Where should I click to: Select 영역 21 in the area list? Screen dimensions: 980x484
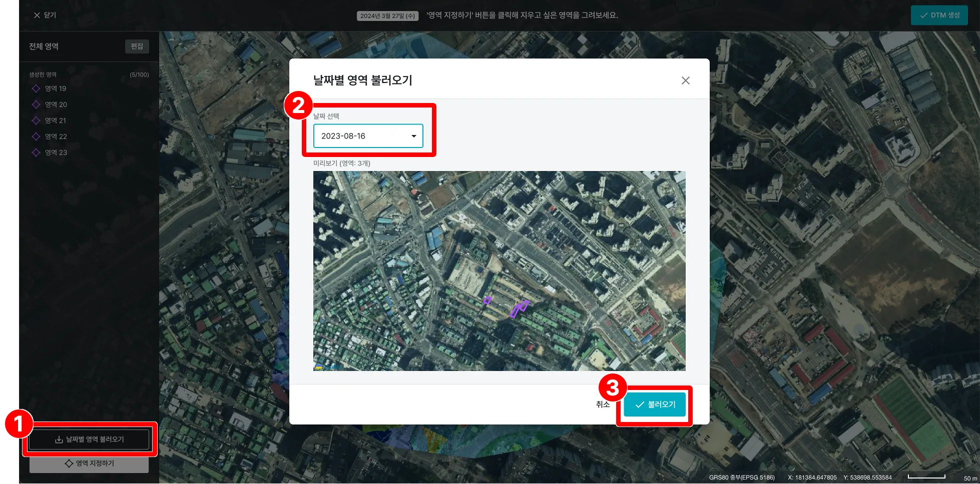tap(55, 120)
